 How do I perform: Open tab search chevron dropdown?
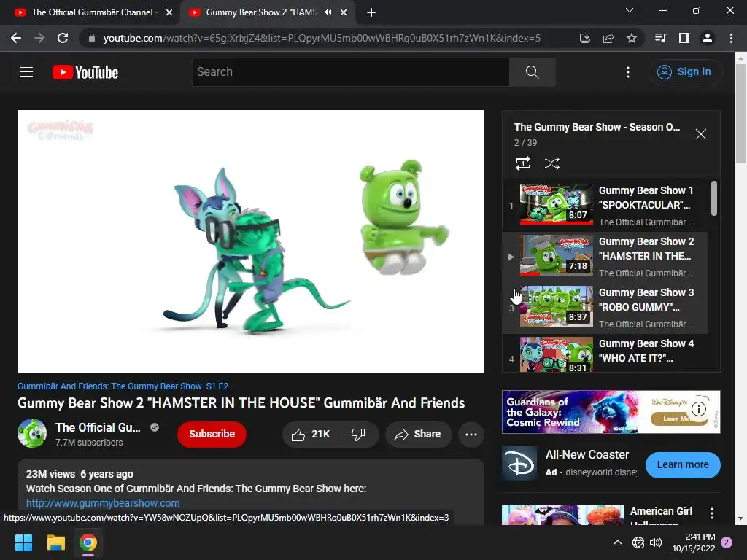tap(630, 10)
